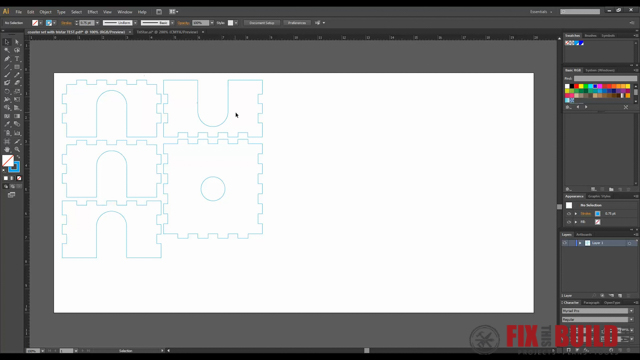Select the Selection tool arrow

(x=7, y=42)
